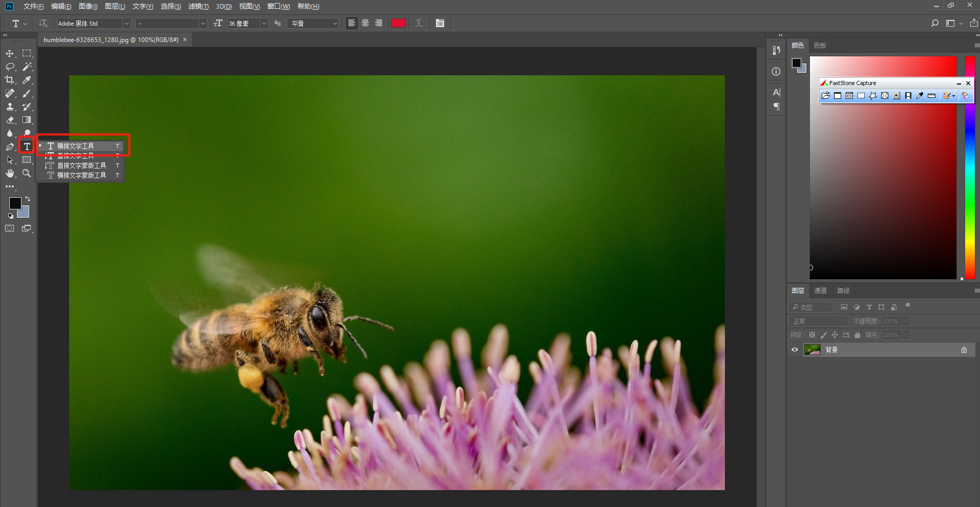The image size is (980, 507).
Task: Select the Eraser tool
Action: (10, 120)
